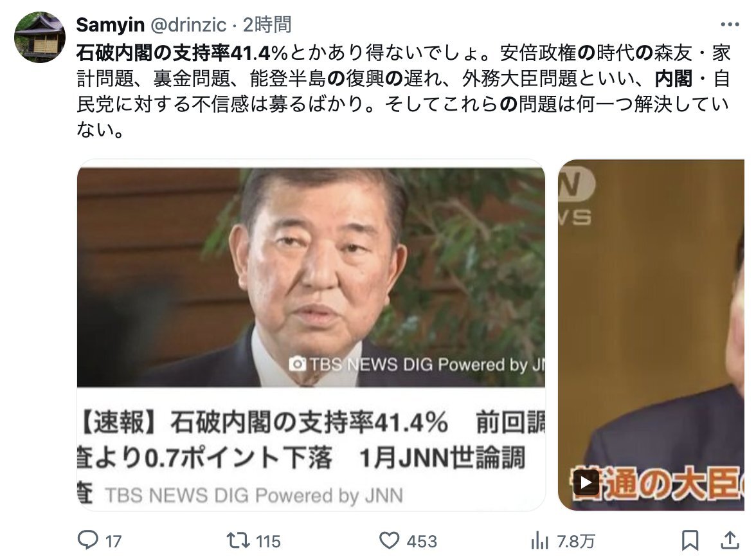Viewport: 756px width, 557px height.
Task: Play the video with play button
Action: tap(586, 482)
